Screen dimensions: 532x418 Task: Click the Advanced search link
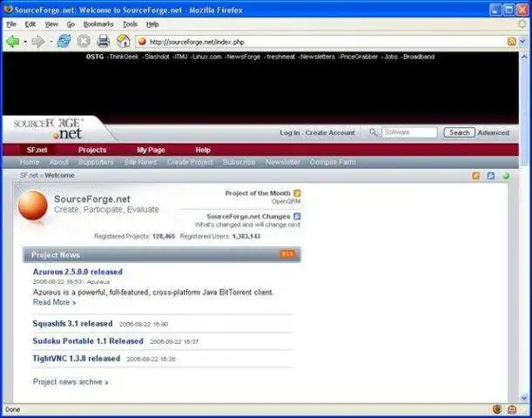[x=494, y=132]
